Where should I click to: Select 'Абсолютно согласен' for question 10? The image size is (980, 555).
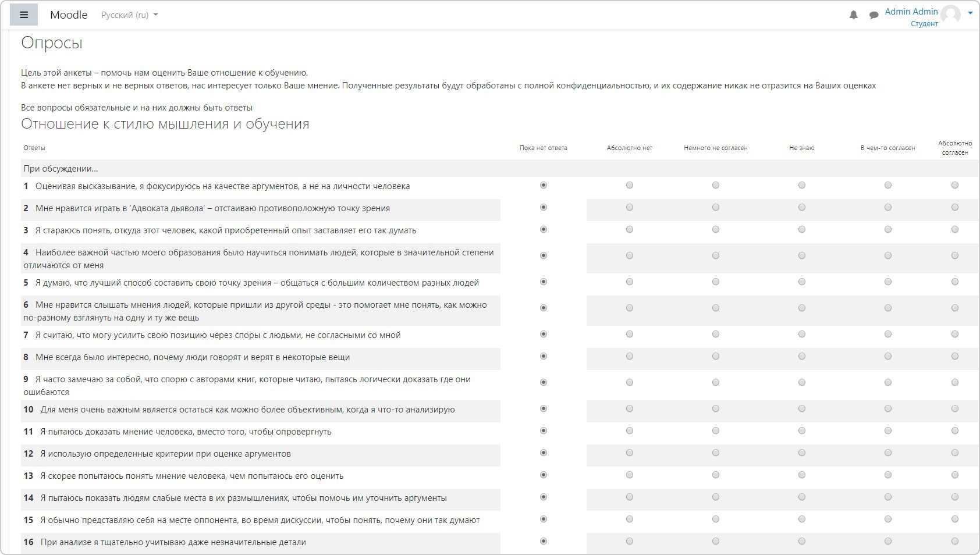[x=955, y=409]
